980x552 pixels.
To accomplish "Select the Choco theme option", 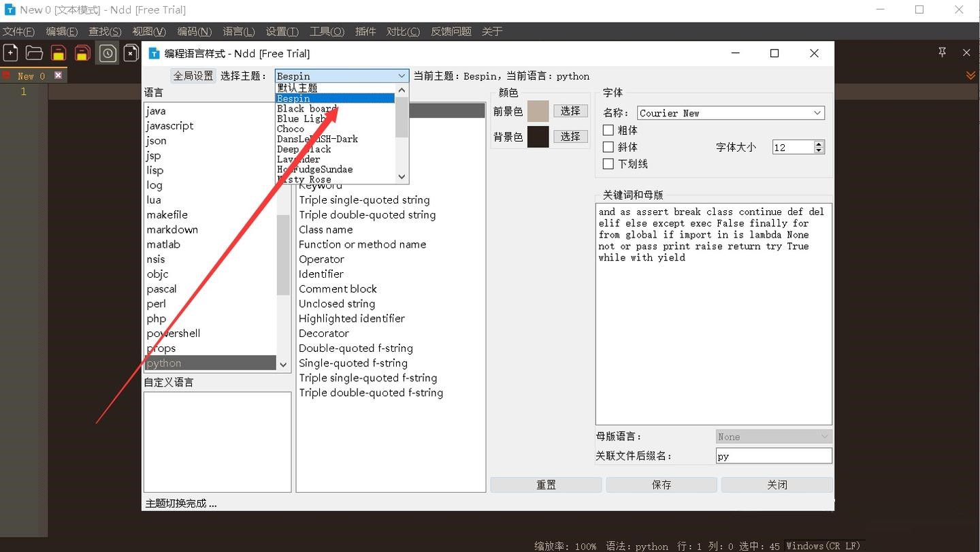I will point(335,129).
